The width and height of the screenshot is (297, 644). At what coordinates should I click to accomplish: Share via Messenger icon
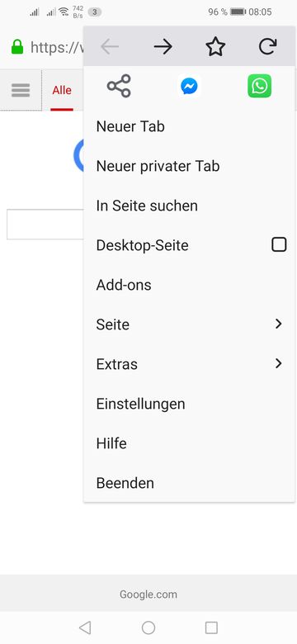click(x=189, y=86)
